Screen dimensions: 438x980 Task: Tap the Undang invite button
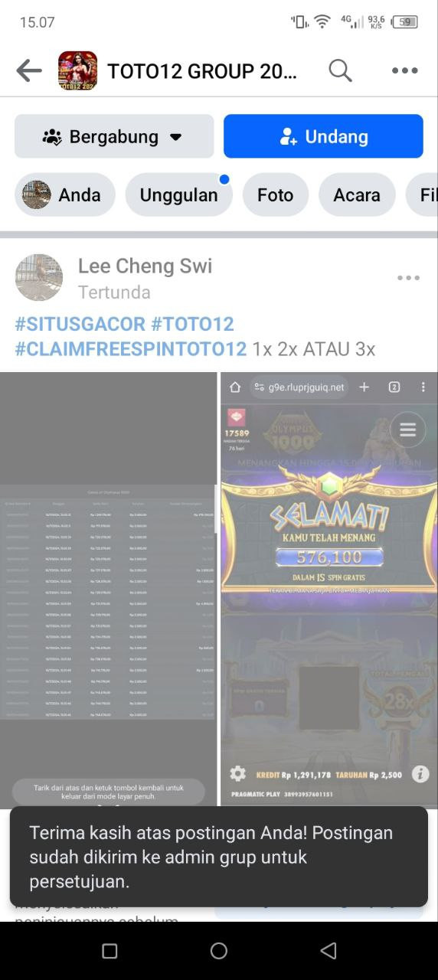[x=323, y=136]
